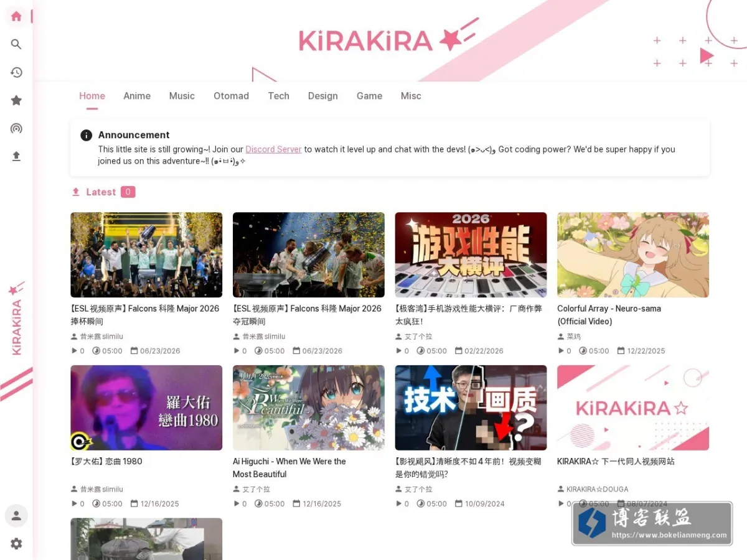
Task: Click the vertical KIRAKIRA sidebar logo
Action: (16, 318)
